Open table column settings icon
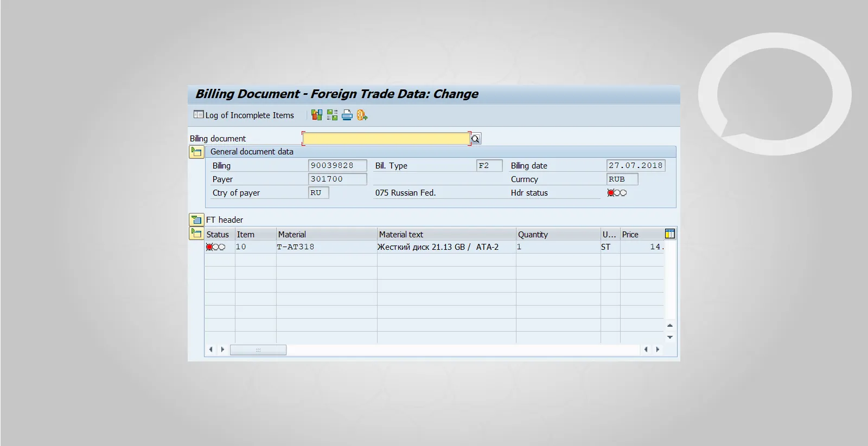The height and width of the screenshot is (446, 868). 670,234
